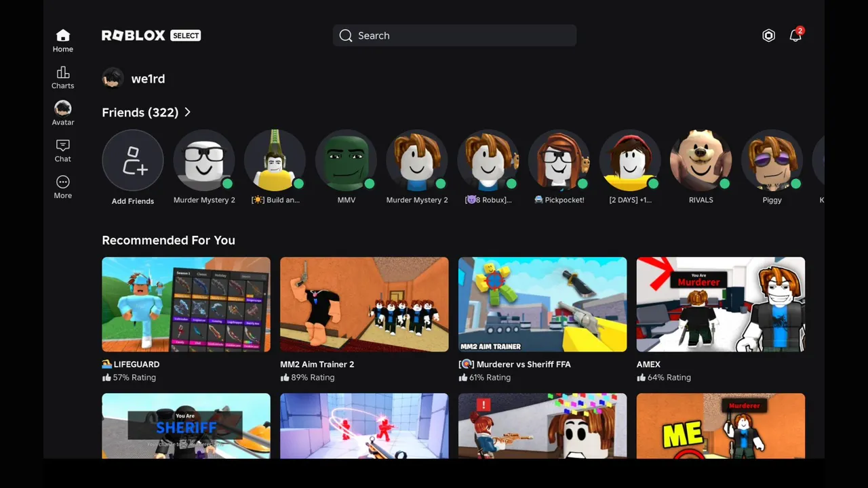This screenshot has height=488, width=868.
Task: Open the More menu icon
Action: 62,182
